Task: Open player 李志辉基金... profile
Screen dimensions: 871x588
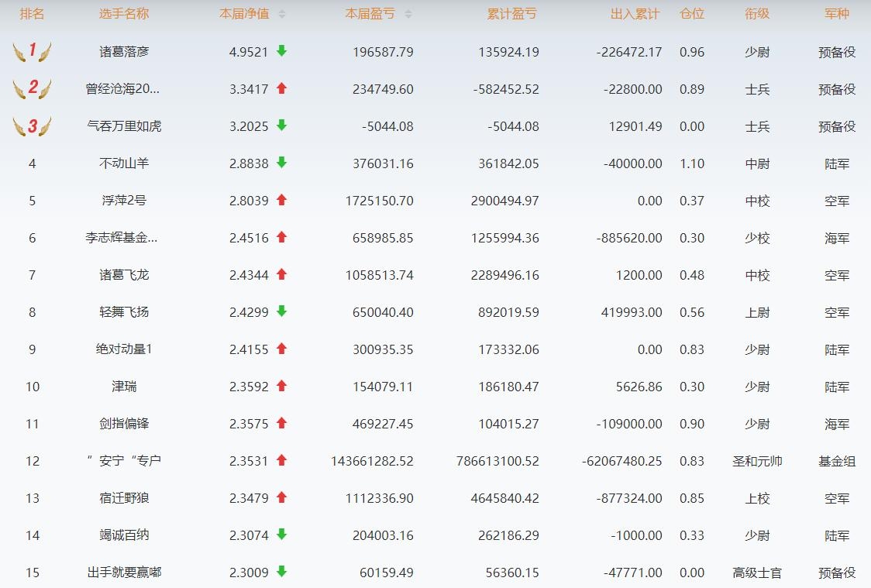Action: click(124, 238)
